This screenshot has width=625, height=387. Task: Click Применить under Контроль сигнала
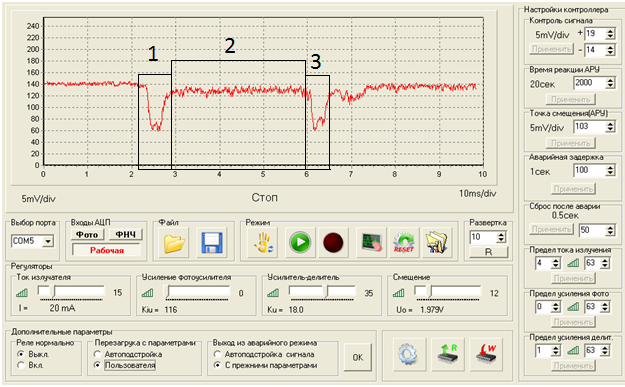tap(551, 49)
